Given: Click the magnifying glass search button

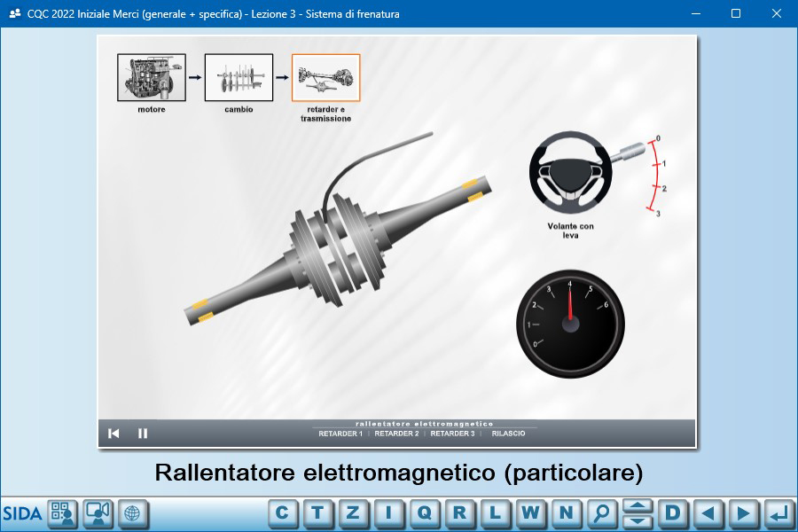Looking at the screenshot, I should coord(602,512).
